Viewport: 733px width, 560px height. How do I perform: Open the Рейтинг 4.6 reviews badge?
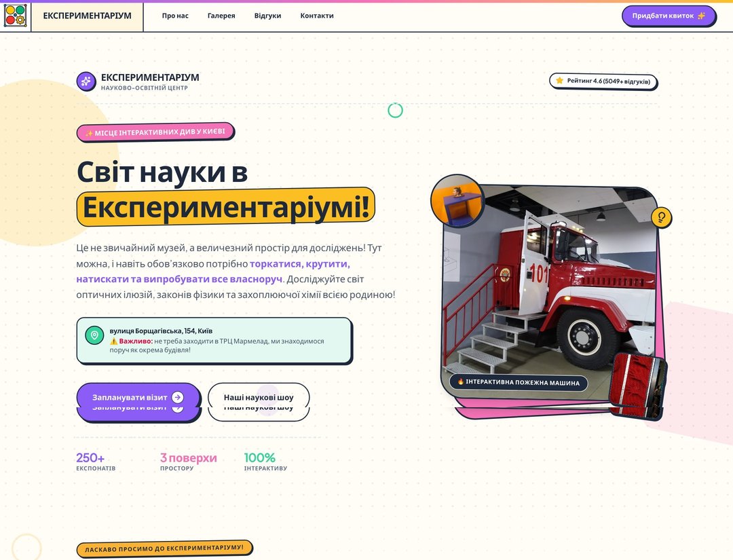(603, 81)
